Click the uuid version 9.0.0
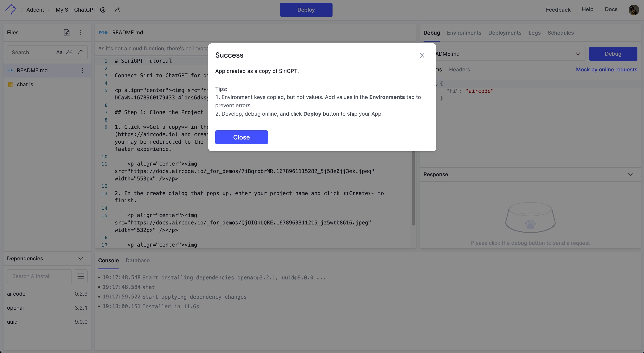 pyautogui.click(x=81, y=322)
